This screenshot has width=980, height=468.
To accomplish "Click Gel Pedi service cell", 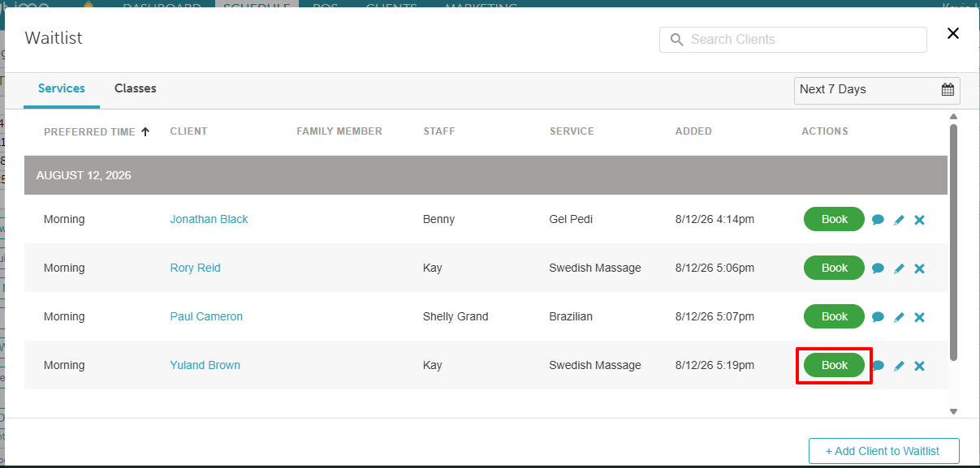I will click(572, 219).
